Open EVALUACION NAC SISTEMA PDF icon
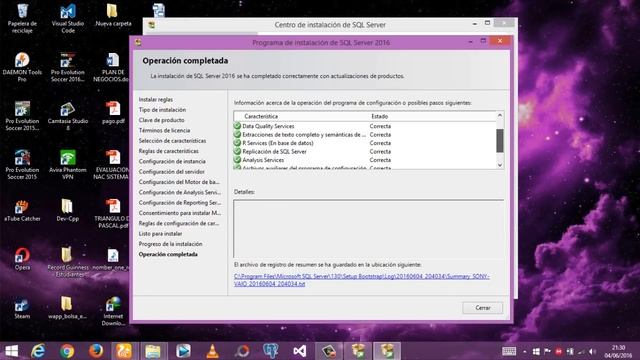Image resolution: width=640 pixels, height=360 pixels. 112,164
